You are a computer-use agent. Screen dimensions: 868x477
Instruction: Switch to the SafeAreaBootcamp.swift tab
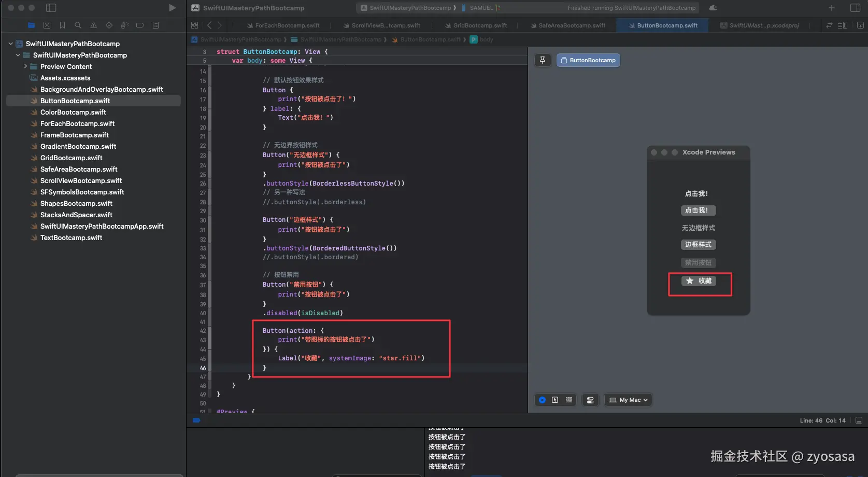571,25
